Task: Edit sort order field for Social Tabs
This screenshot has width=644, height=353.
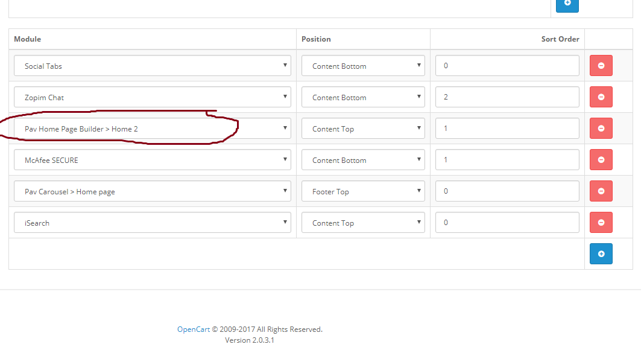Action: click(x=507, y=66)
